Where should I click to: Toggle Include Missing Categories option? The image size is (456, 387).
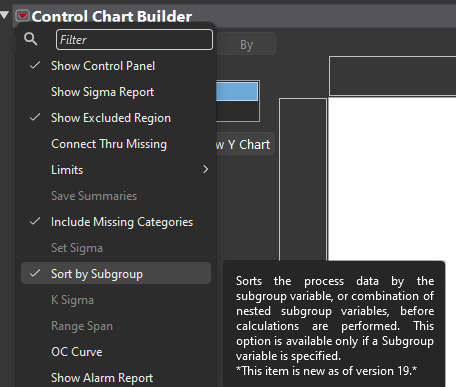pos(116,222)
